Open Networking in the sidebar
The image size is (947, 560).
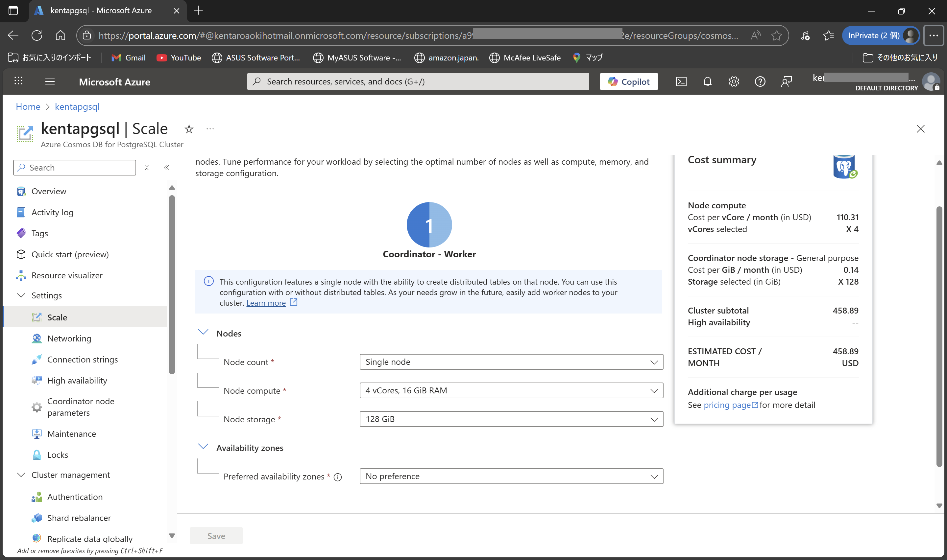[69, 338]
